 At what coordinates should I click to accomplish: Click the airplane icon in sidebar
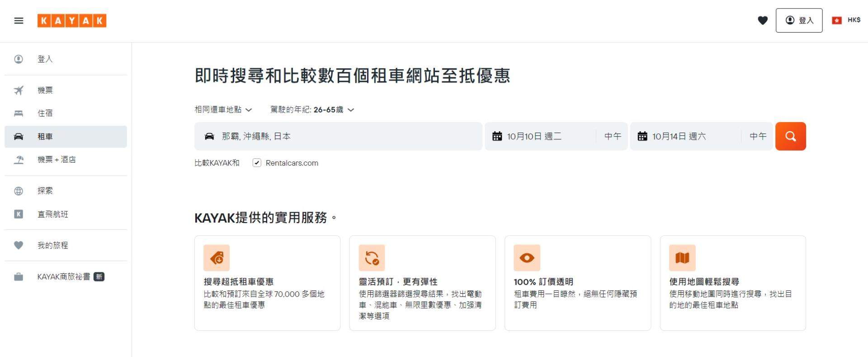[19, 90]
